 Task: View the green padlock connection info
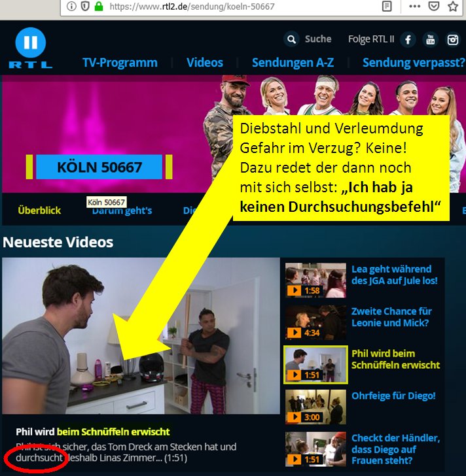click(99, 6)
